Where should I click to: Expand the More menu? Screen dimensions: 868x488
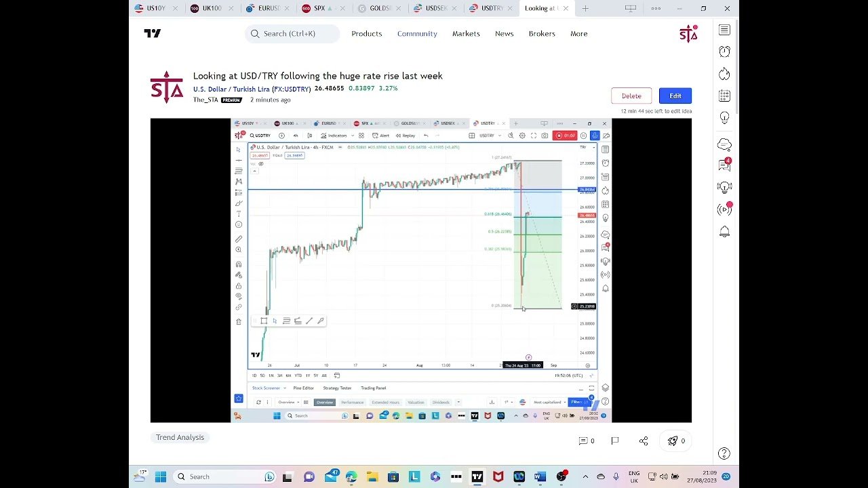[x=579, y=33]
